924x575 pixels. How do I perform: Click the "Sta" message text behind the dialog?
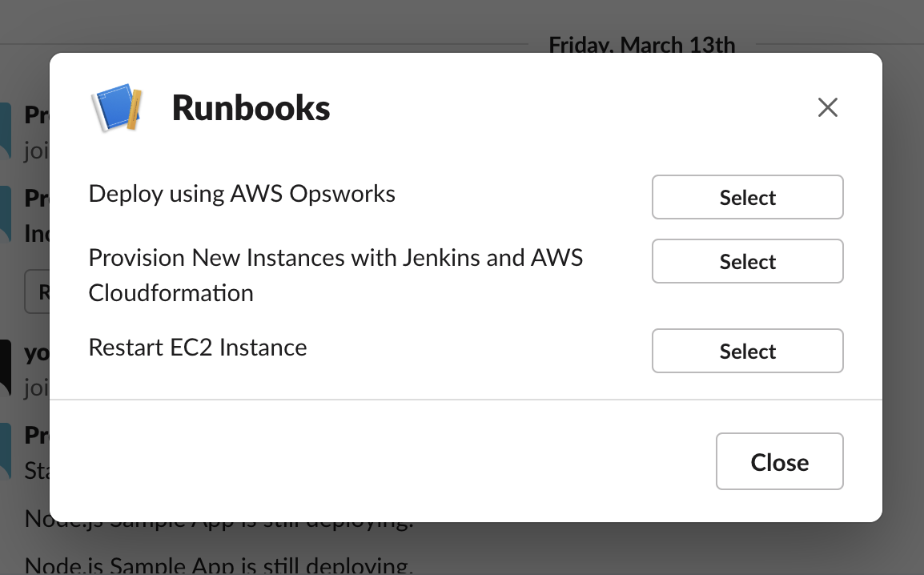coord(37,470)
